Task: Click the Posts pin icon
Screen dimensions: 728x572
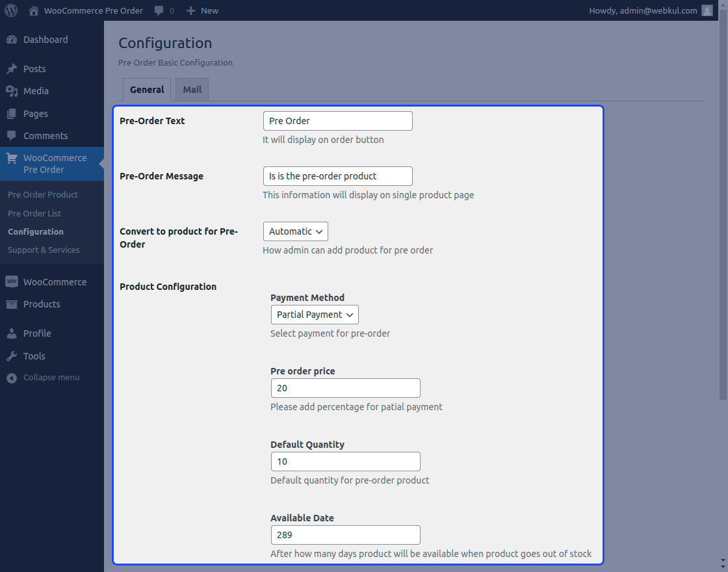Action: [x=12, y=69]
